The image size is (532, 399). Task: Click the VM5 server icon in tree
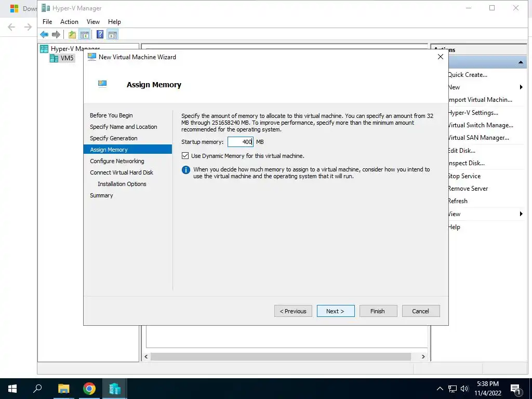click(54, 58)
